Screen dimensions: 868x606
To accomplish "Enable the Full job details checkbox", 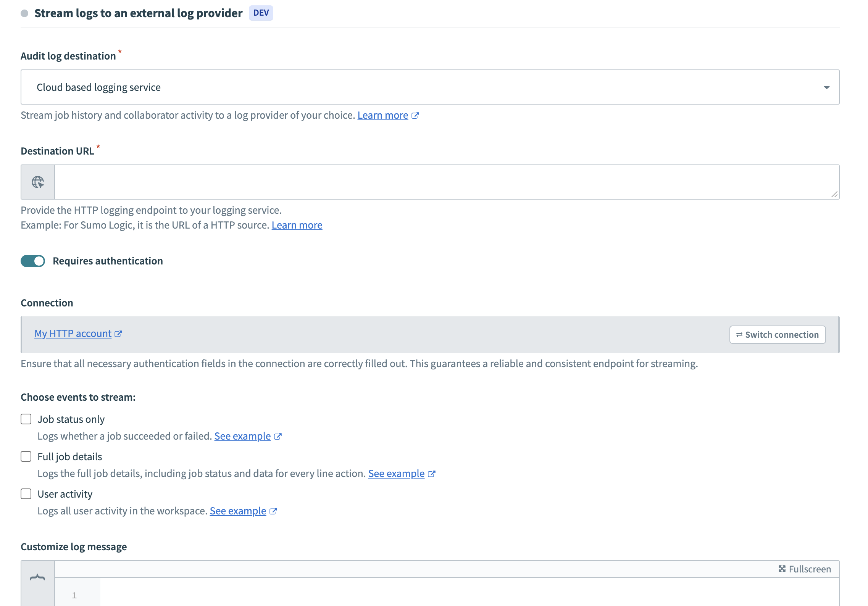I will click(26, 456).
